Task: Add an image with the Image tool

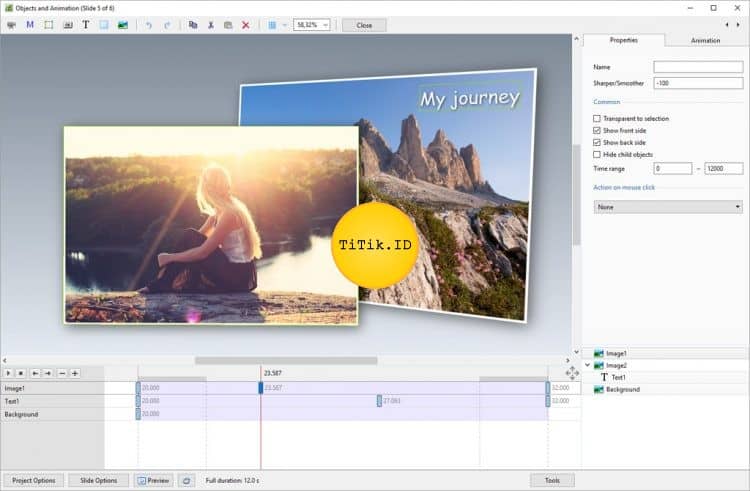Action: click(123, 25)
